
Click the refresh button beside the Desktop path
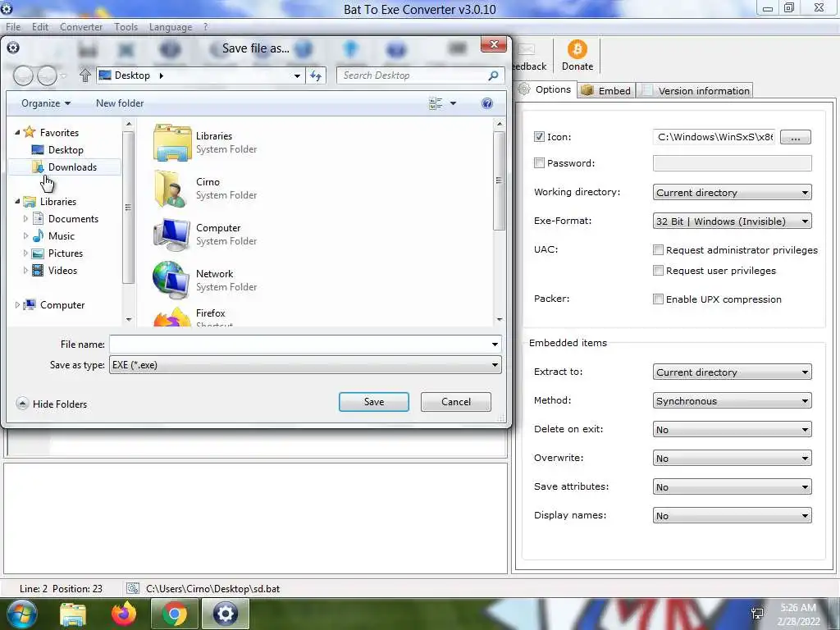tap(316, 75)
